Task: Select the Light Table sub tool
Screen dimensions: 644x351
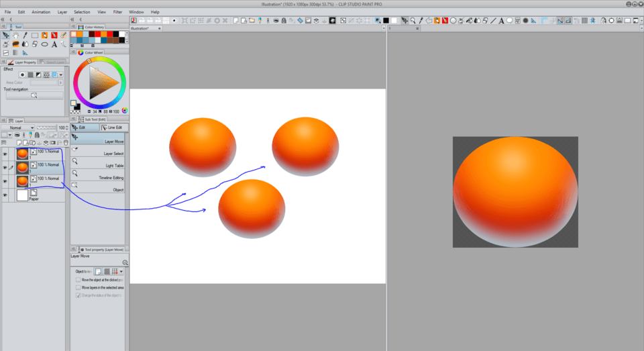Action: tap(98, 163)
